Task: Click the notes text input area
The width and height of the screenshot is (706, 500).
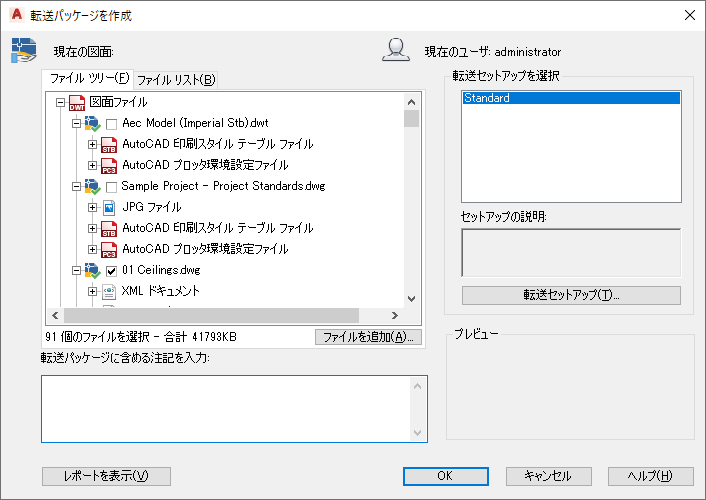Action: coord(225,409)
